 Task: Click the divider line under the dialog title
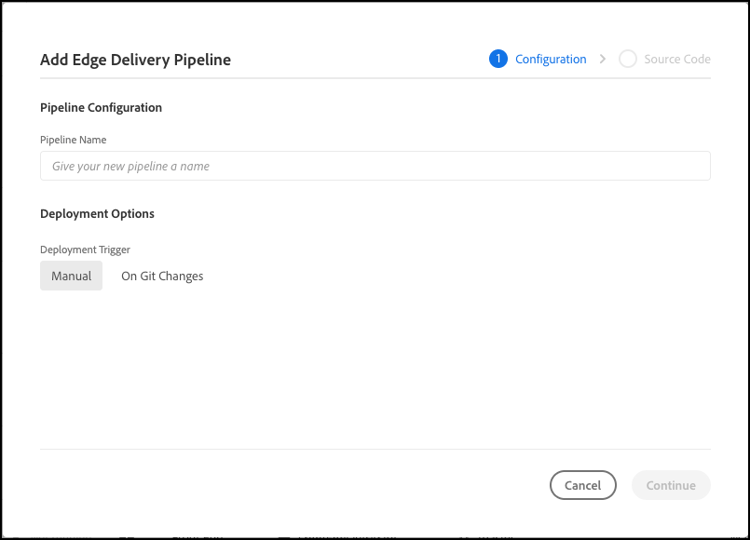375,78
